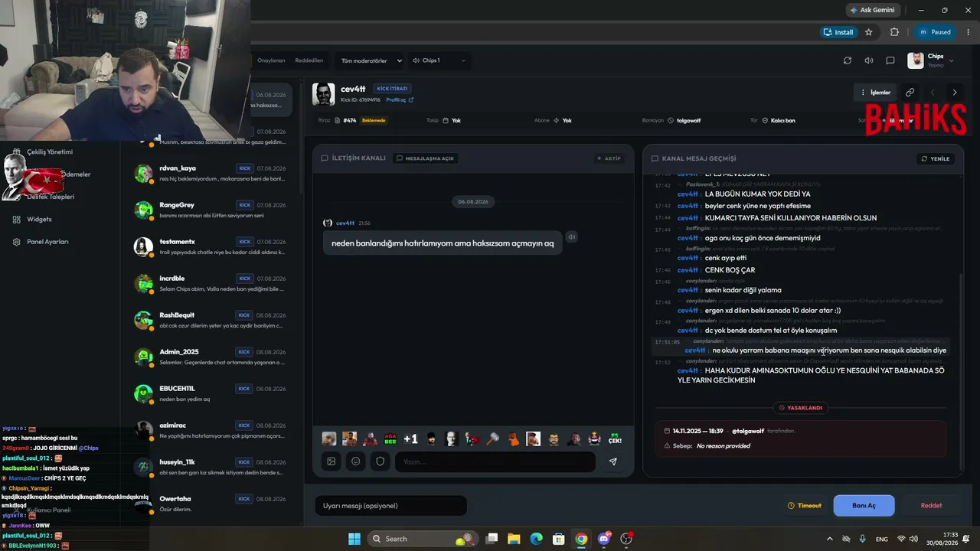Open Çekiliş Yönetimi in the sidebar

(x=50, y=152)
